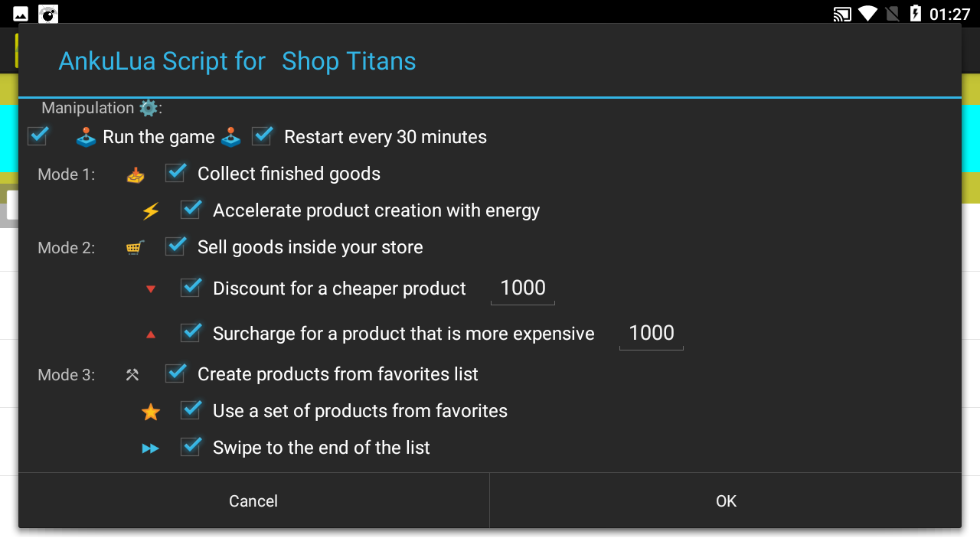The image size is (980, 551).
Task: Click the lightning bolt energy icon
Action: [151, 211]
